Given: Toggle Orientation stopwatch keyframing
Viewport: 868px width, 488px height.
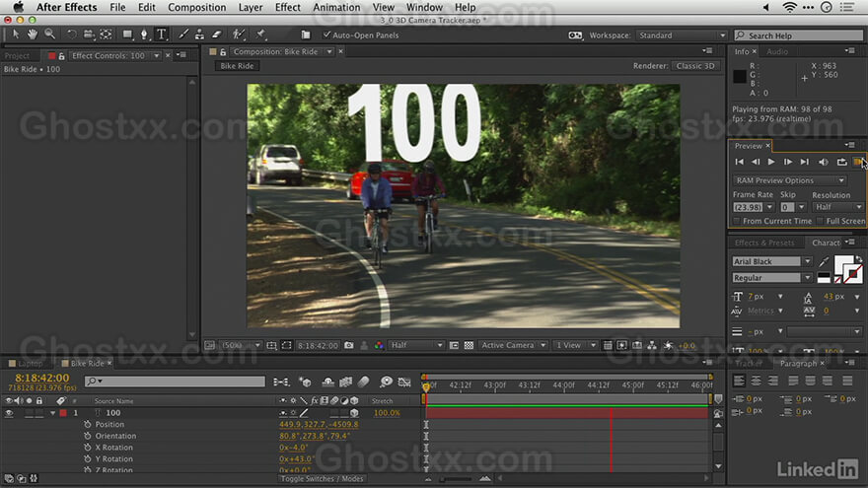Looking at the screenshot, I should [88, 436].
